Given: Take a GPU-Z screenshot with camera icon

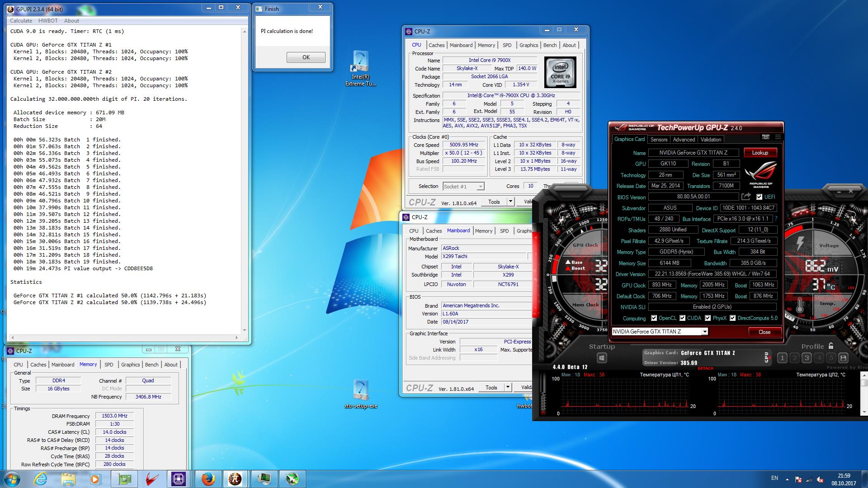Looking at the screenshot, I should (x=765, y=137).
